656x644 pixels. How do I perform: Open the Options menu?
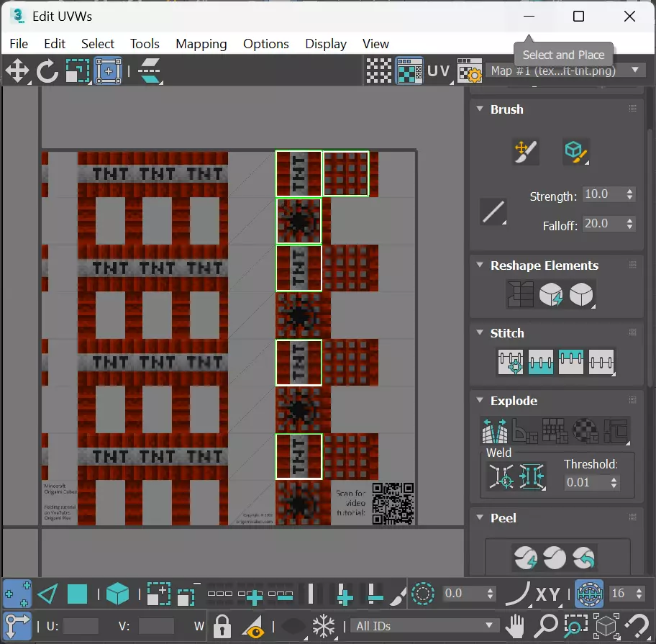click(265, 43)
